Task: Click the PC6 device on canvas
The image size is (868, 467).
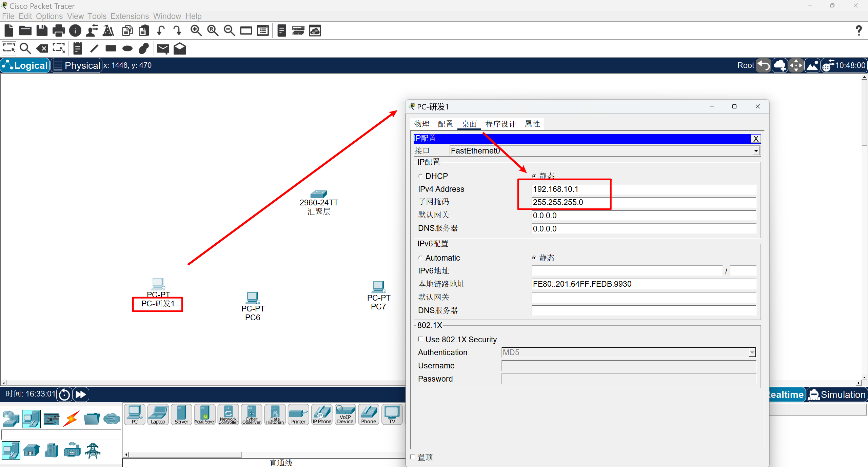Action: (x=253, y=298)
